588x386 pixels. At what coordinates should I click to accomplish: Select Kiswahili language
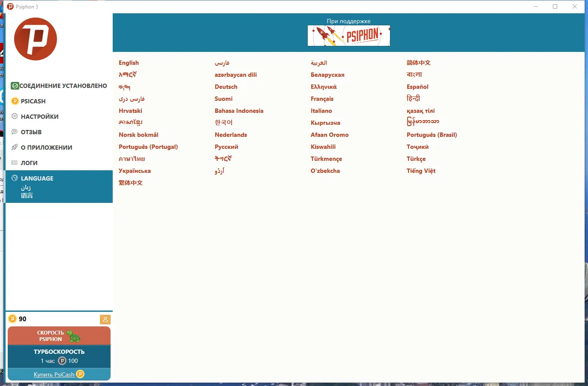(323, 147)
